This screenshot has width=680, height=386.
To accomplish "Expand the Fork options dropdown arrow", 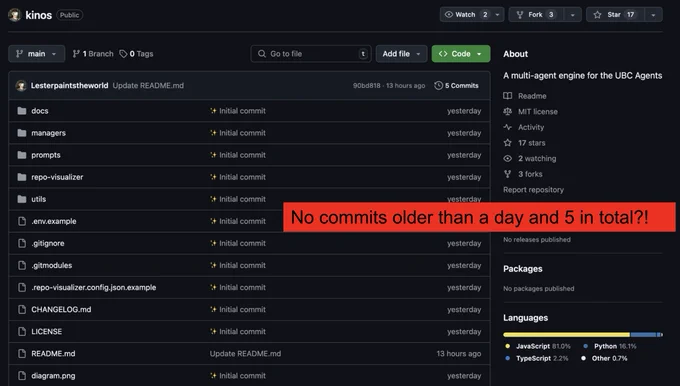I will point(572,15).
